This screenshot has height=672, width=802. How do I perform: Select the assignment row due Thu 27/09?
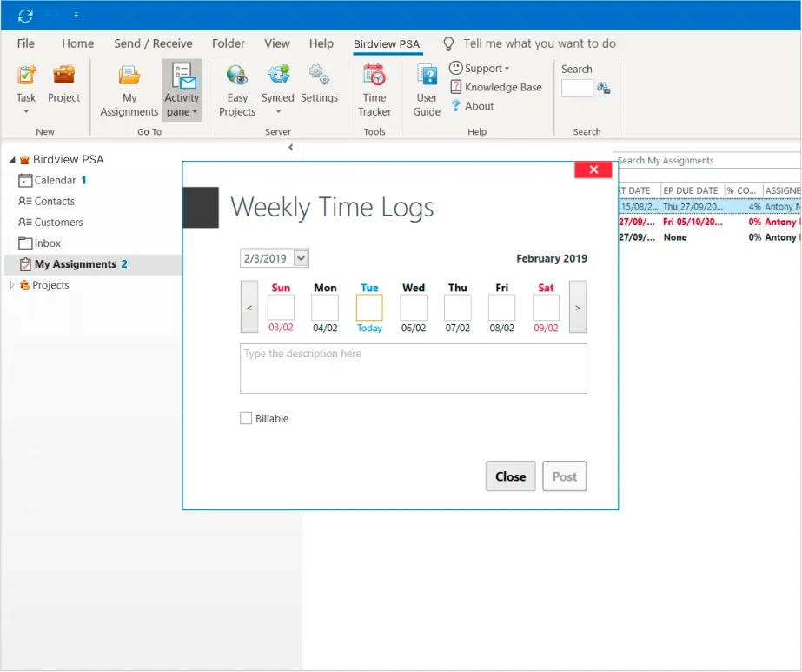point(709,206)
